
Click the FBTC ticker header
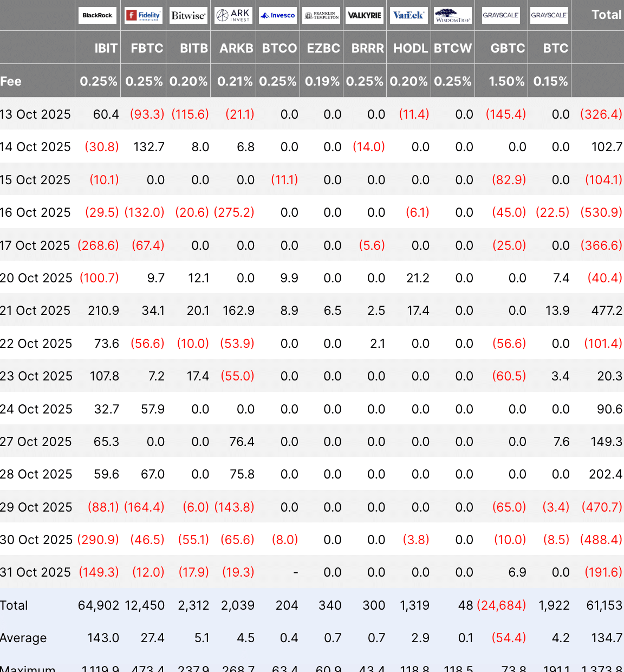tap(147, 48)
